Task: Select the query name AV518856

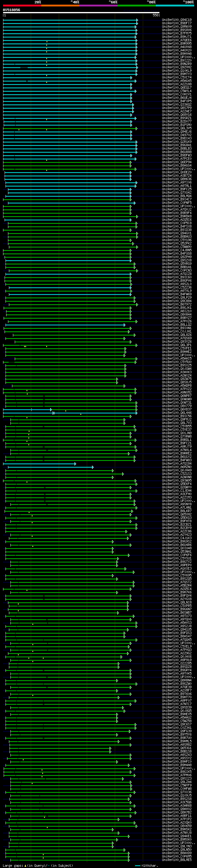Action: (x=11, y=10)
